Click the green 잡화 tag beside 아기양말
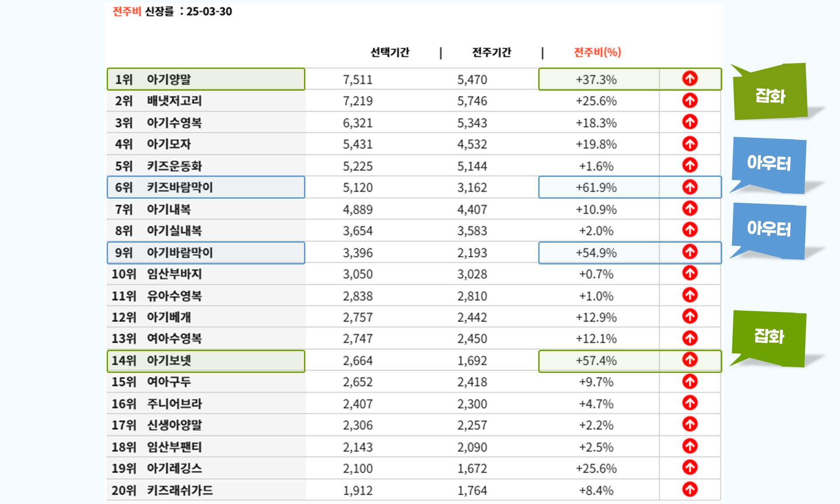 click(x=770, y=95)
